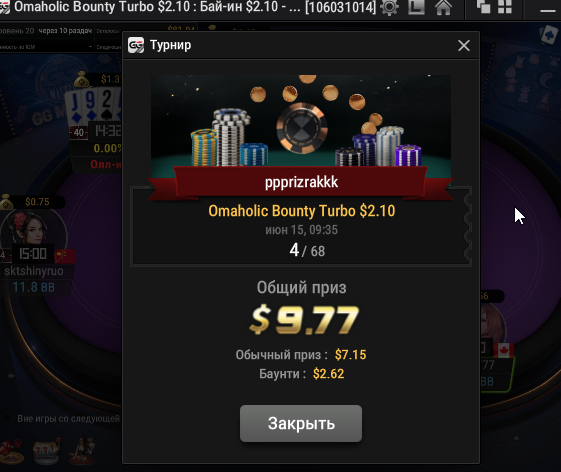The width and height of the screenshot is (561, 472).
Task: Open the slot machine 777 game icon
Action: (x=46, y=451)
